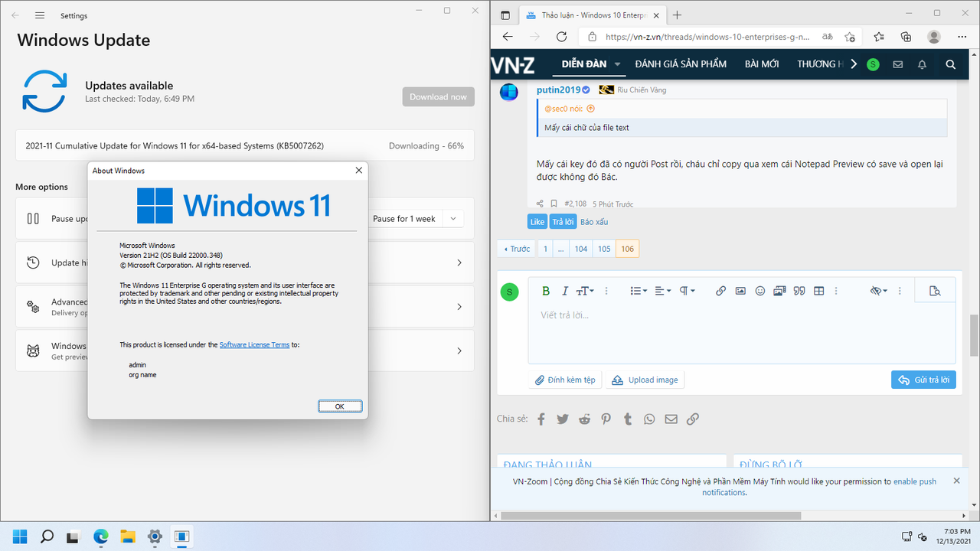Viewport: 980px width, 551px height.
Task: Insert a quote block in the reply
Action: (x=799, y=291)
